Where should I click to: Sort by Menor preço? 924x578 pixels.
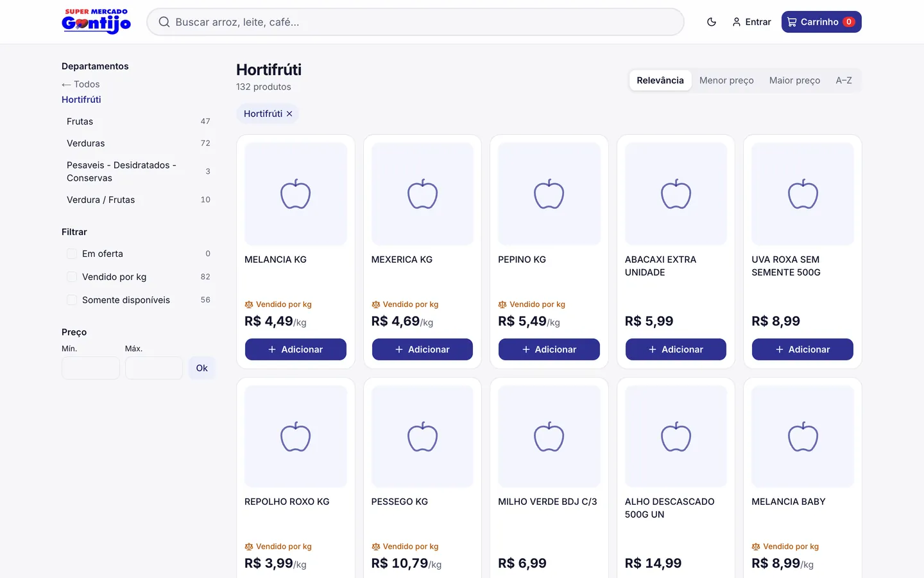click(x=726, y=80)
